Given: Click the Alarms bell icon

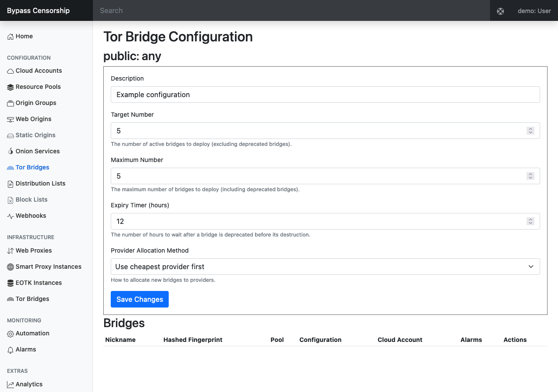Looking at the screenshot, I should 10,350.
